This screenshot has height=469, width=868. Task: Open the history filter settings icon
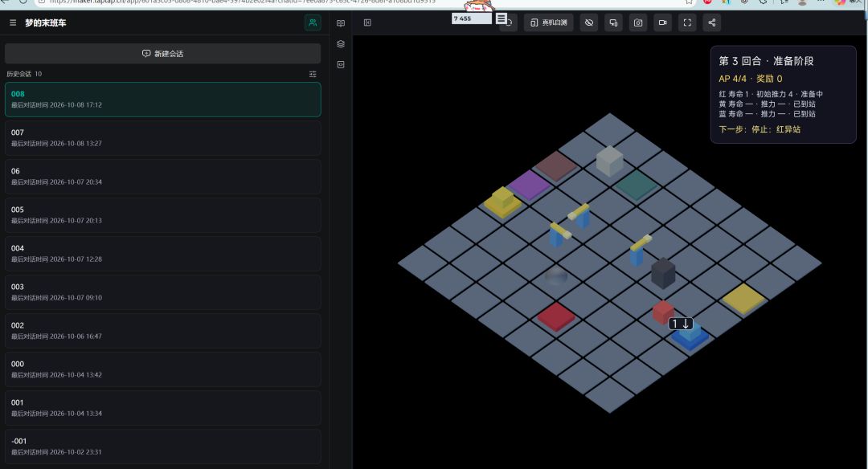[x=313, y=74]
